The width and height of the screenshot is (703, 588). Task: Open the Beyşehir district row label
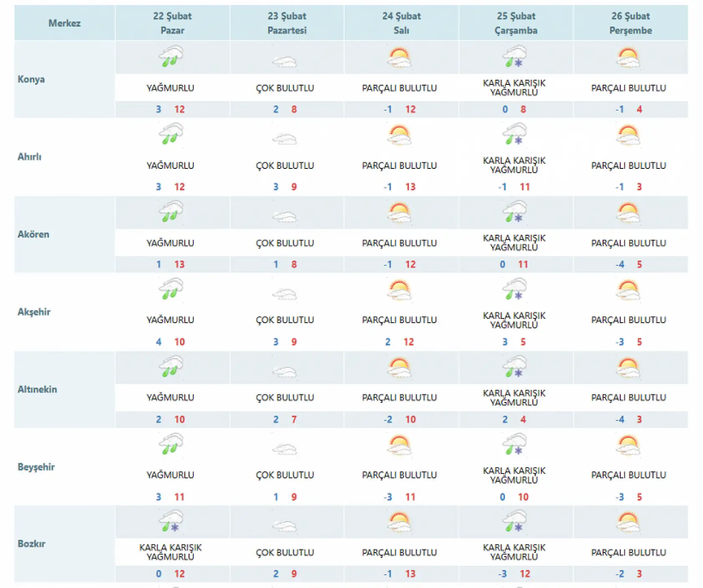[36, 467]
